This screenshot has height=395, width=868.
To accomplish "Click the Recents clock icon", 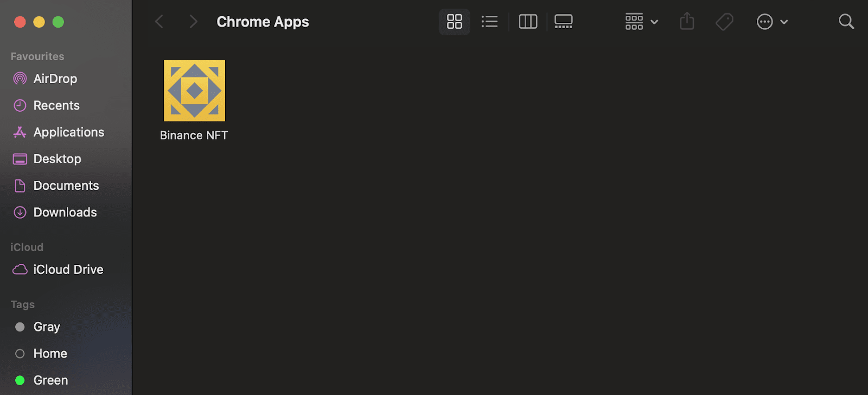I will (x=20, y=105).
